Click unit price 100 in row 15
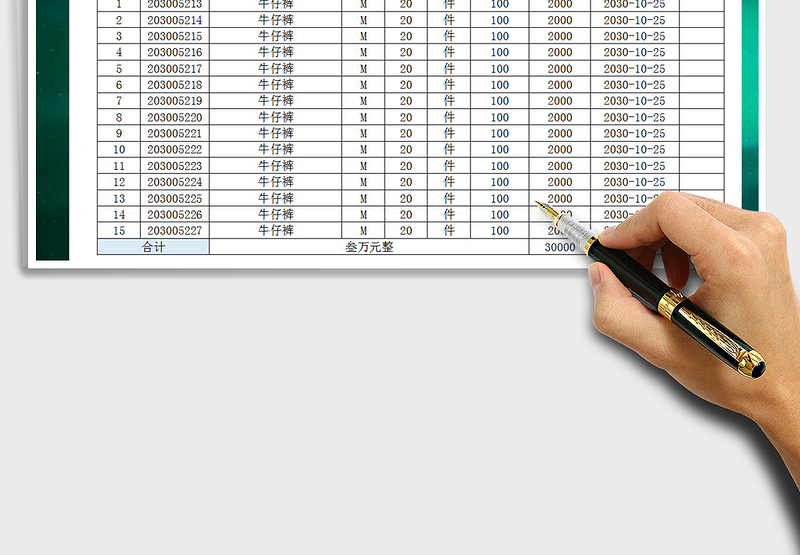The width and height of the screenshot is (800, 555). [500, 231]
